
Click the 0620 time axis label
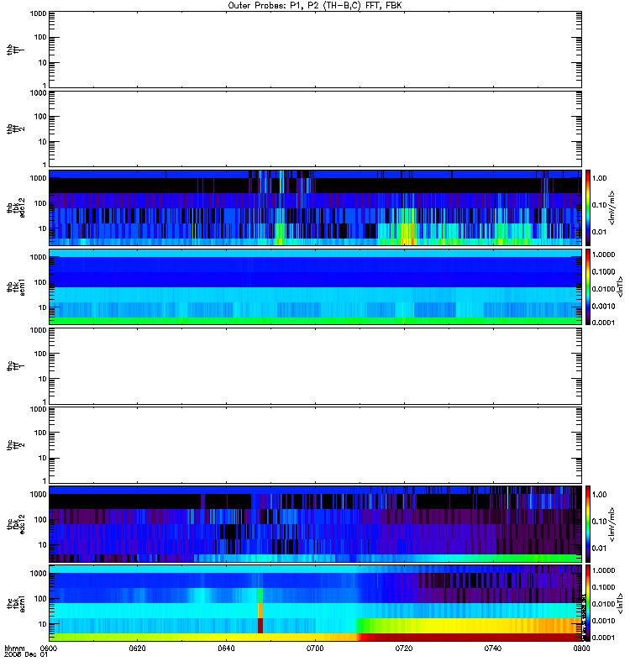138,648
